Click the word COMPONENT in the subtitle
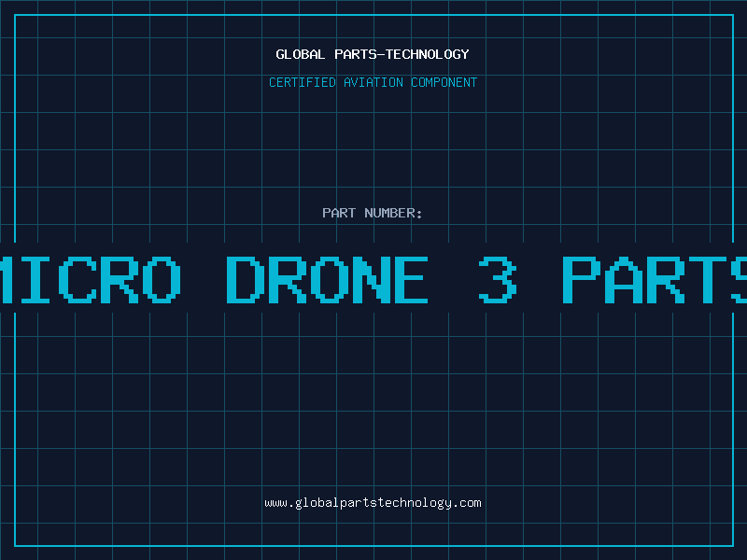 [444, 82]
